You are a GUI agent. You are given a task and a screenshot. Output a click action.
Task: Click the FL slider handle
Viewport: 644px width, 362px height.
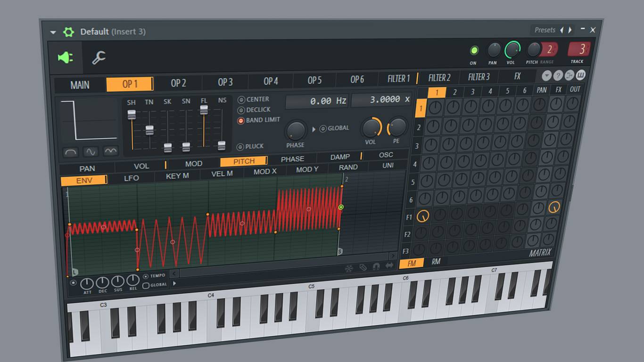click(x=204, y=109)
